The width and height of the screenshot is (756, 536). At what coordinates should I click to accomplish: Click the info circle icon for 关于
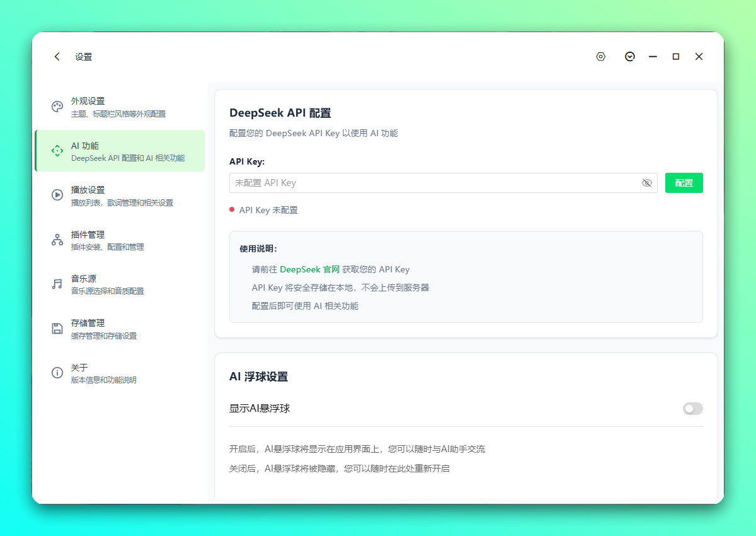pos(57,373)
